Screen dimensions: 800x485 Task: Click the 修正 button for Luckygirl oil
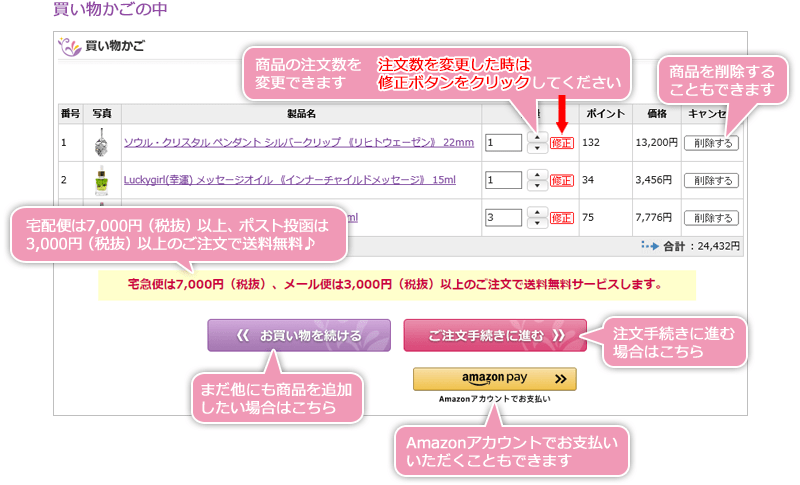[x=562, y=181]
